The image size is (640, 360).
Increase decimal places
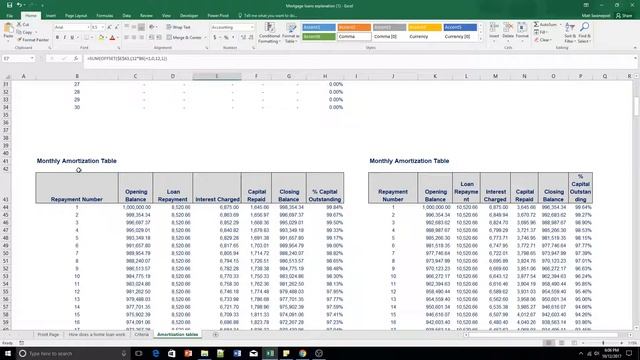click(x=244, y=38)
